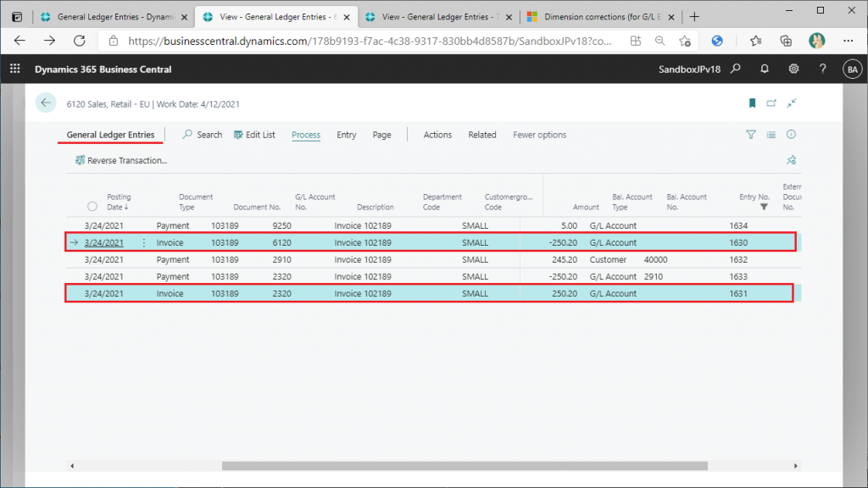This screenshot has width=868, height=488.
Task: Open the Bal. Account Type column header
Action: 632,202
